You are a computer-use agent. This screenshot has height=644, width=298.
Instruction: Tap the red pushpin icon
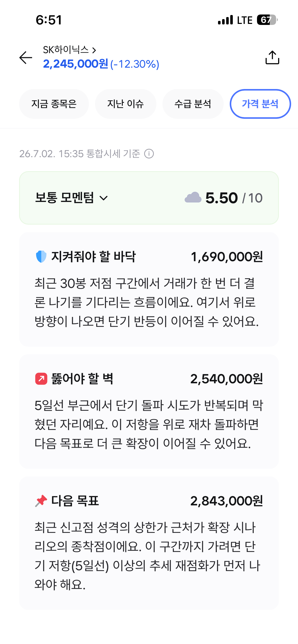point(41,501)
